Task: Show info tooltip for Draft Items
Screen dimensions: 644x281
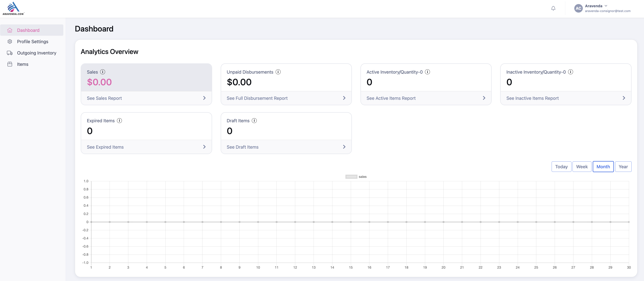Action: (x=254, y=121)
